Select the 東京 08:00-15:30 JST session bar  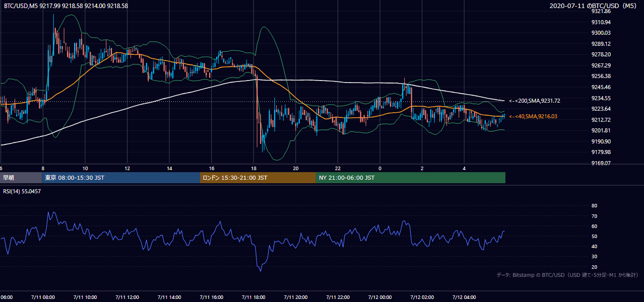point(121,178)
